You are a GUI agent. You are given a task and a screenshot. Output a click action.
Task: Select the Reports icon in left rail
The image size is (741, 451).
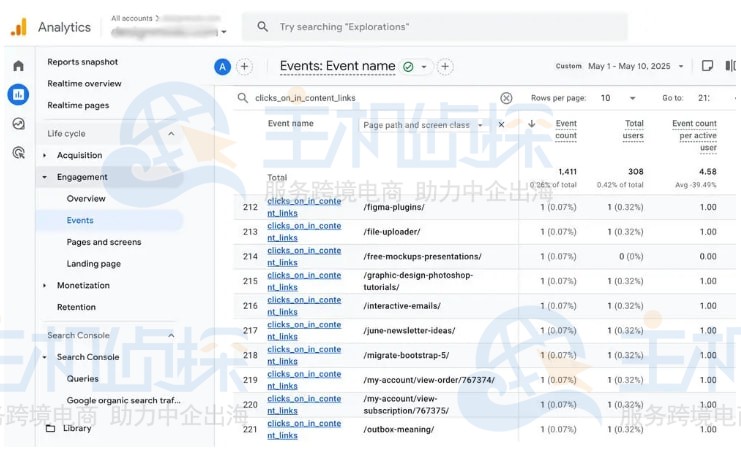click(18, 95)
